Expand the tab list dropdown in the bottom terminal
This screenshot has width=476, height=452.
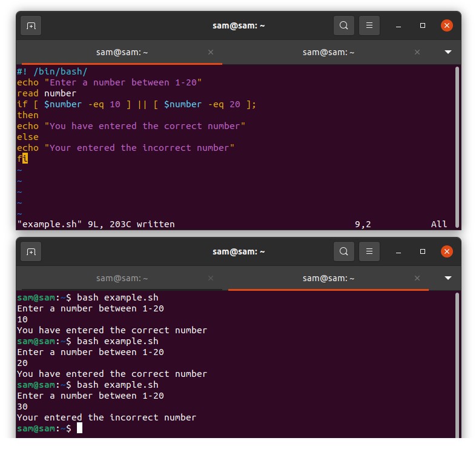(x=448, y=278)
